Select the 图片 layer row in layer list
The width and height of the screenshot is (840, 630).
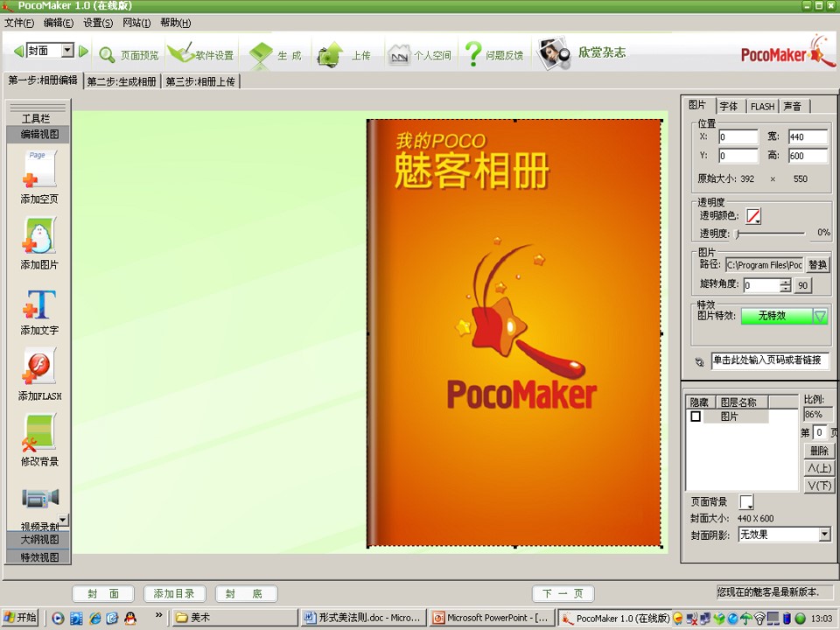click(x=729, y=416)
